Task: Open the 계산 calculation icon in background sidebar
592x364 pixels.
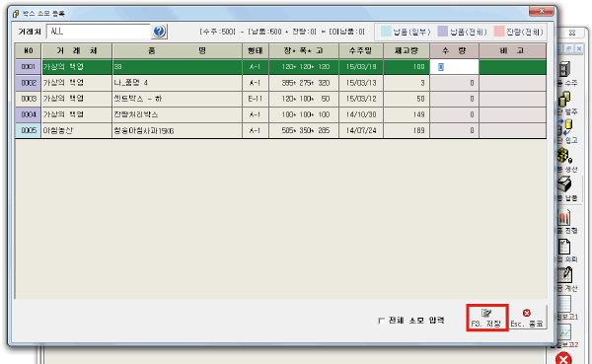Action: click(x=564, y=275)
